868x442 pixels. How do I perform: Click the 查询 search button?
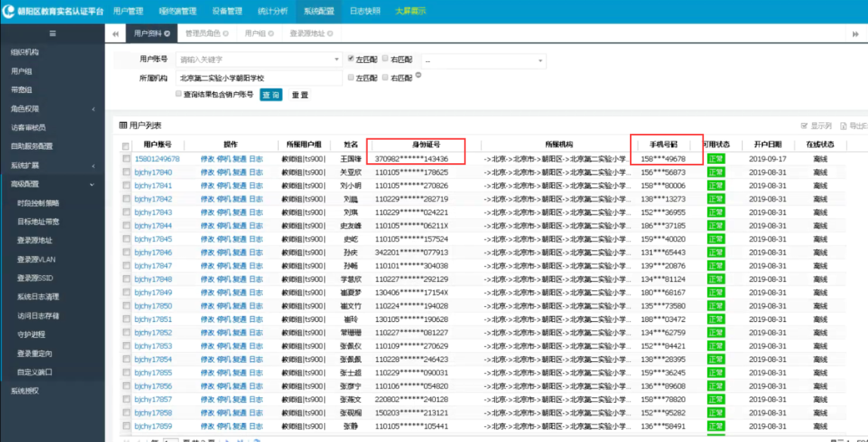coord(270,94)
